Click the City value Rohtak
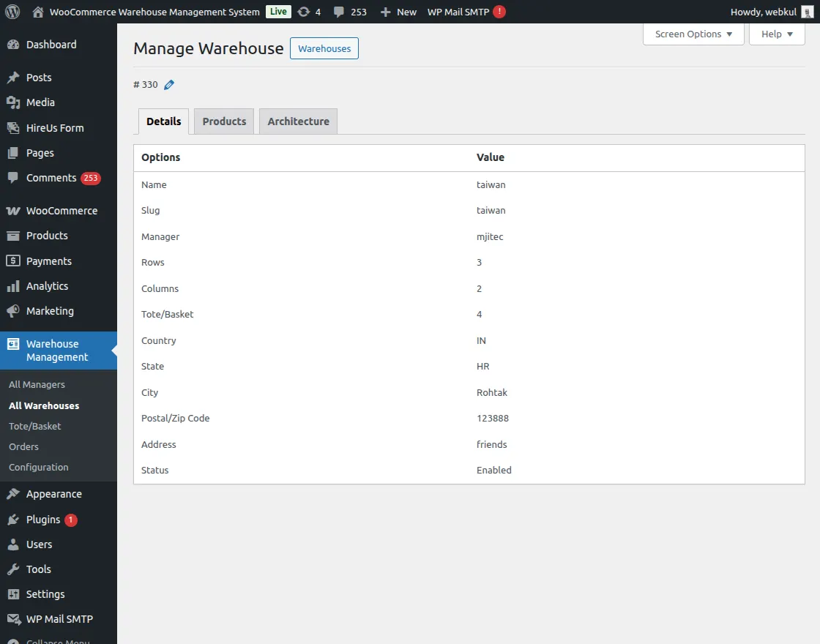The width and height of the screenshot is (820, 644). pos(491,392)
